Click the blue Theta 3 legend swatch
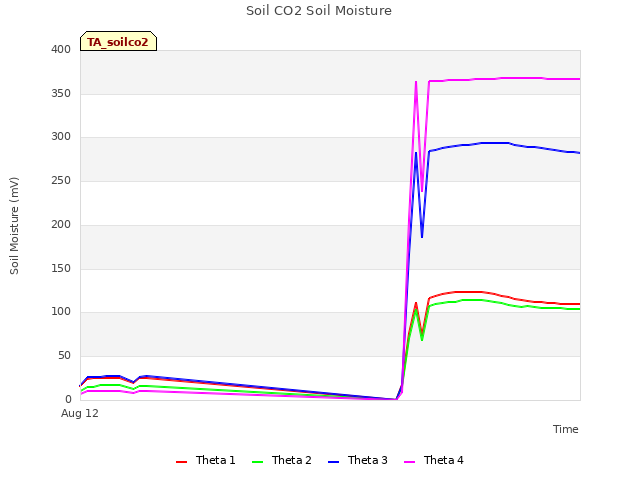Image resolution: width=640 pixels, height=480 pixels. pos(333,462)
